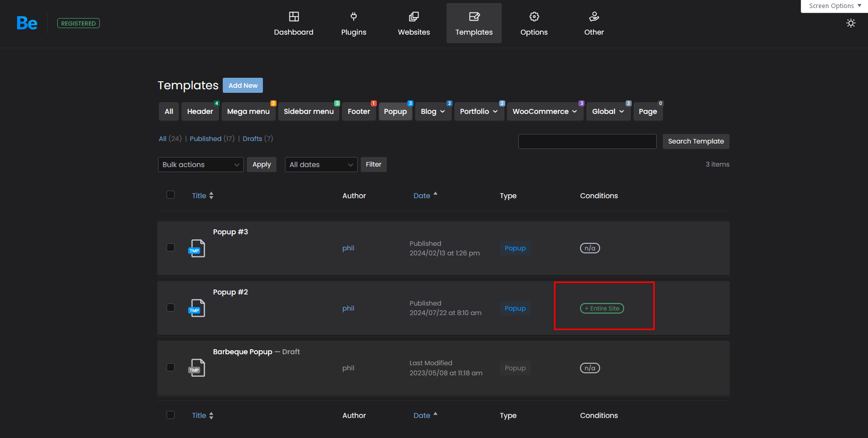Screen dimensions: 868x438
Task: Select the Barbeque Popup row checkbox
Action: (x=171, y=367)
